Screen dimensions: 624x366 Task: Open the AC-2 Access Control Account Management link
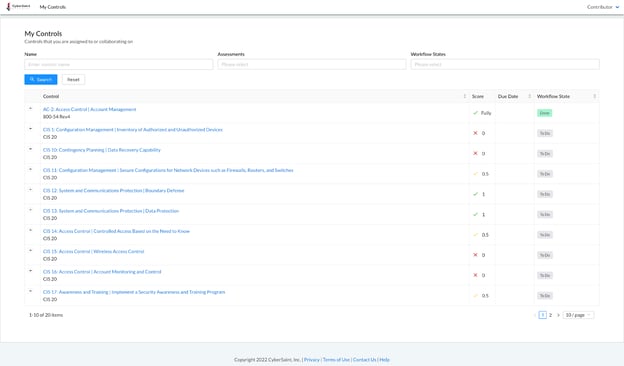click(90, 109)
